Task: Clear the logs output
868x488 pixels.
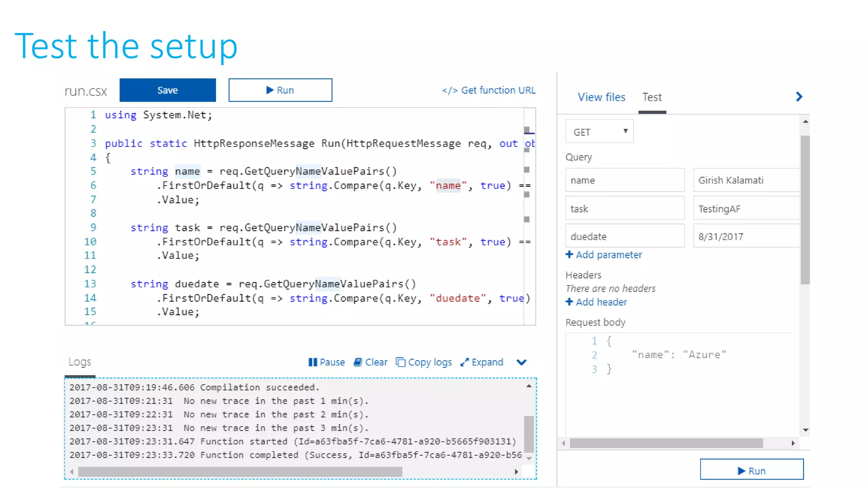Action: coord(371,362)
